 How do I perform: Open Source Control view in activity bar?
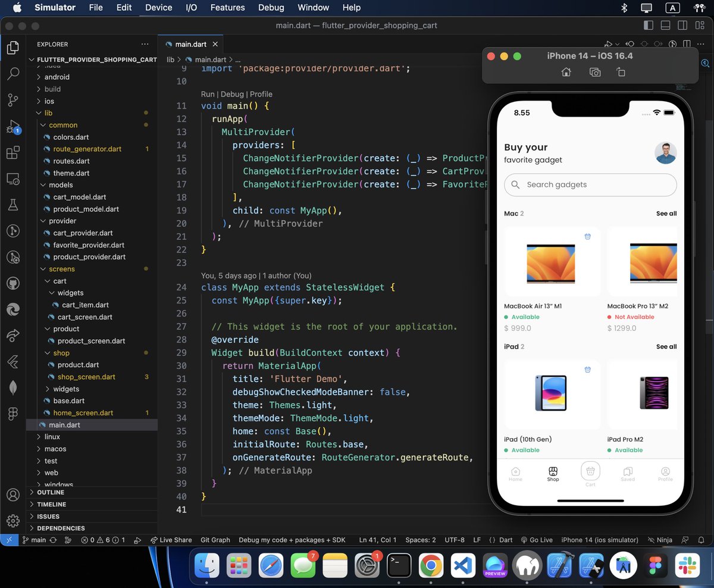click(12, 100)
